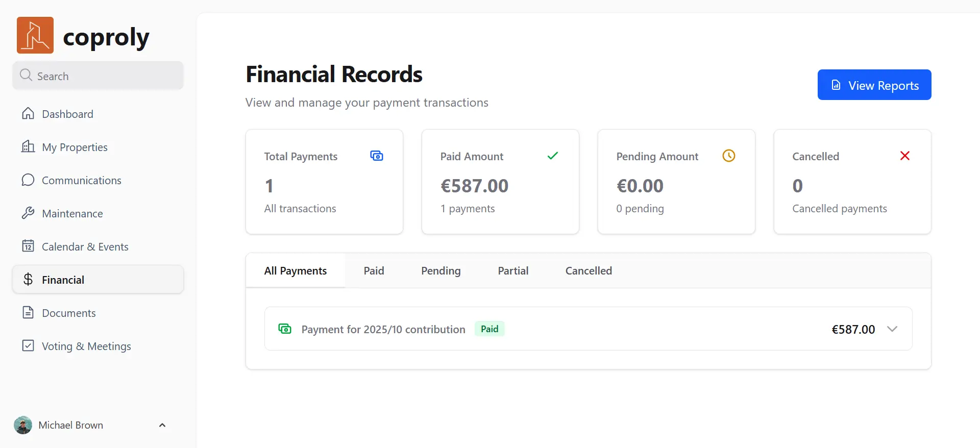Open the Michael Brown user menu chevron
This screenshot has width=980, height=448.
162,425
